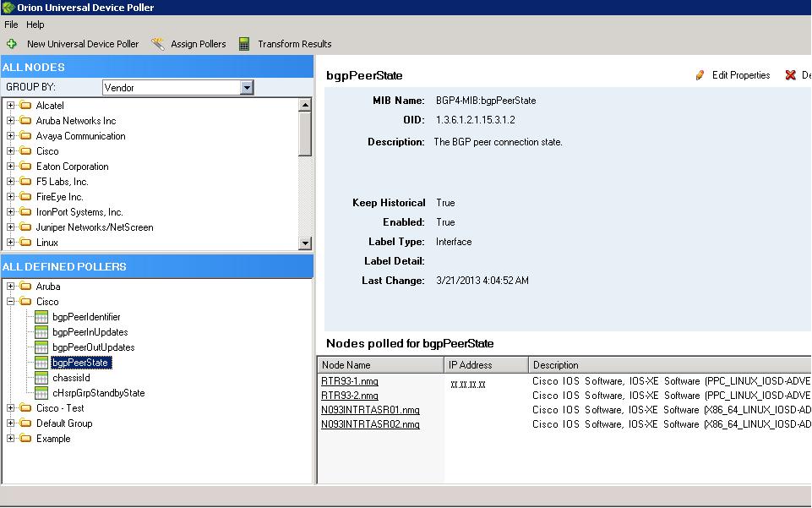The height and width of the screenshot is (508, 812).
Task: Click the Example folder icon
Action: pos(25,439)
